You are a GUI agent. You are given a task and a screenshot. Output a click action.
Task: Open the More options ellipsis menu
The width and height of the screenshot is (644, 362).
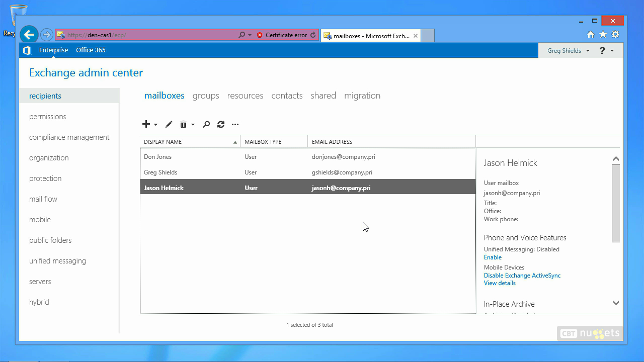235,124
